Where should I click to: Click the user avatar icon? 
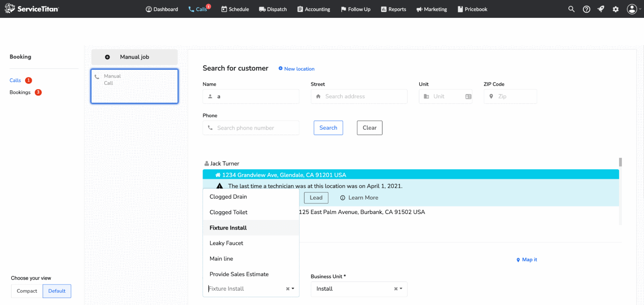631,9
